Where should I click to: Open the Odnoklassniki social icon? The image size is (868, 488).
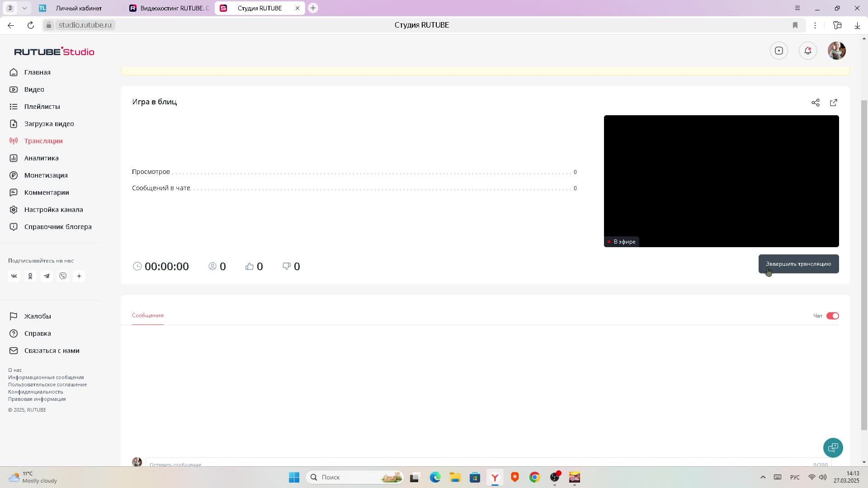click(x=30, y=276)
